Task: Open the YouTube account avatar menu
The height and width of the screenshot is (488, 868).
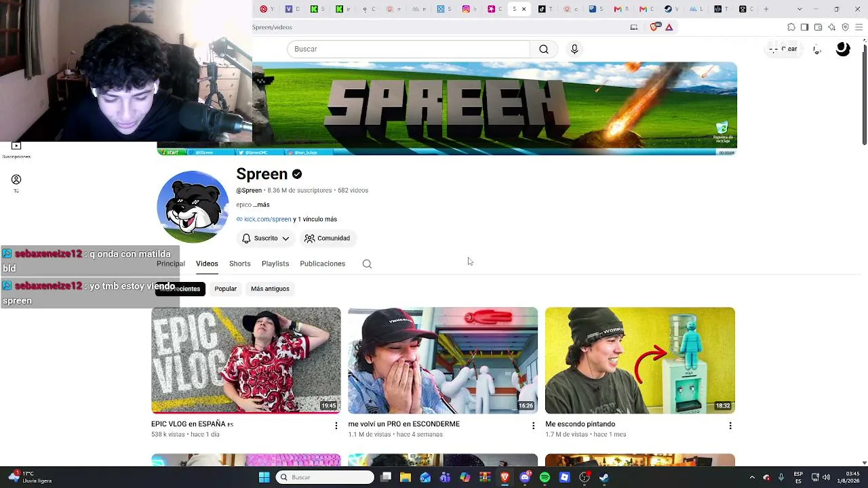Action: (x=843, y=49)
